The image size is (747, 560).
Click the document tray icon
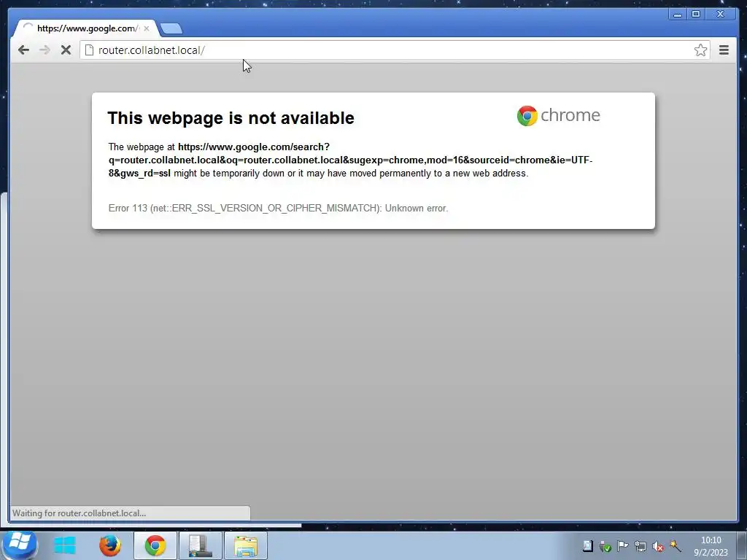pos(588,546)
